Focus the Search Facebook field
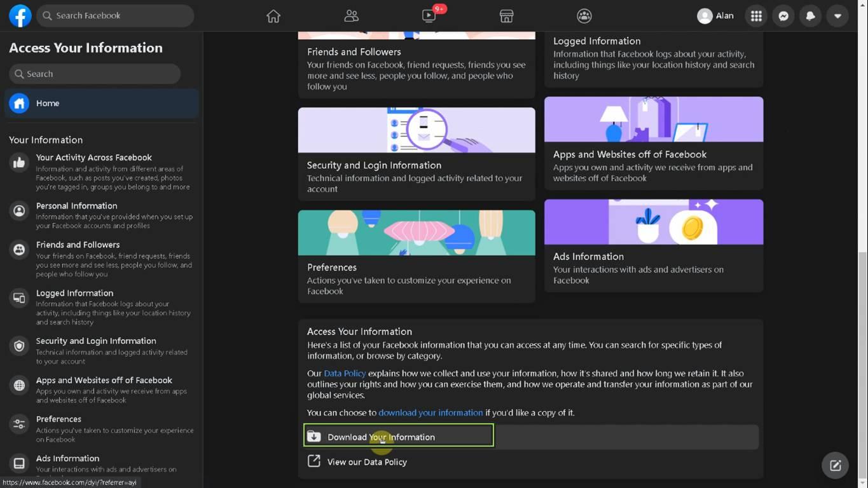The image size is (868, 488). click(x=115, y=16)
